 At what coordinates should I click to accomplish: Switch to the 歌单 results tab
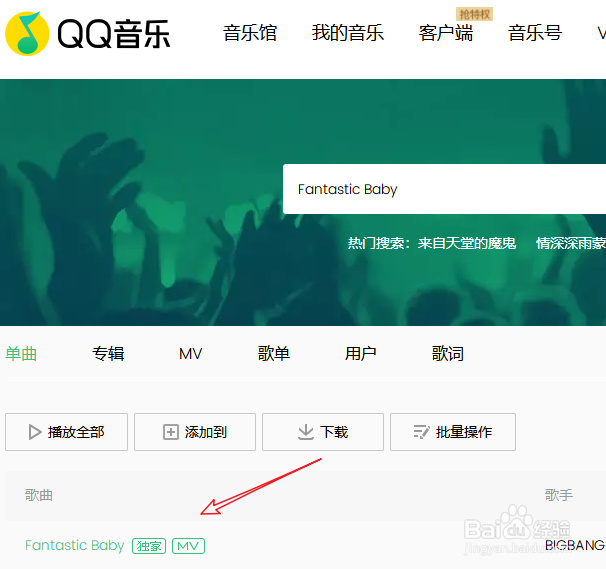click(x=274, y=354)
